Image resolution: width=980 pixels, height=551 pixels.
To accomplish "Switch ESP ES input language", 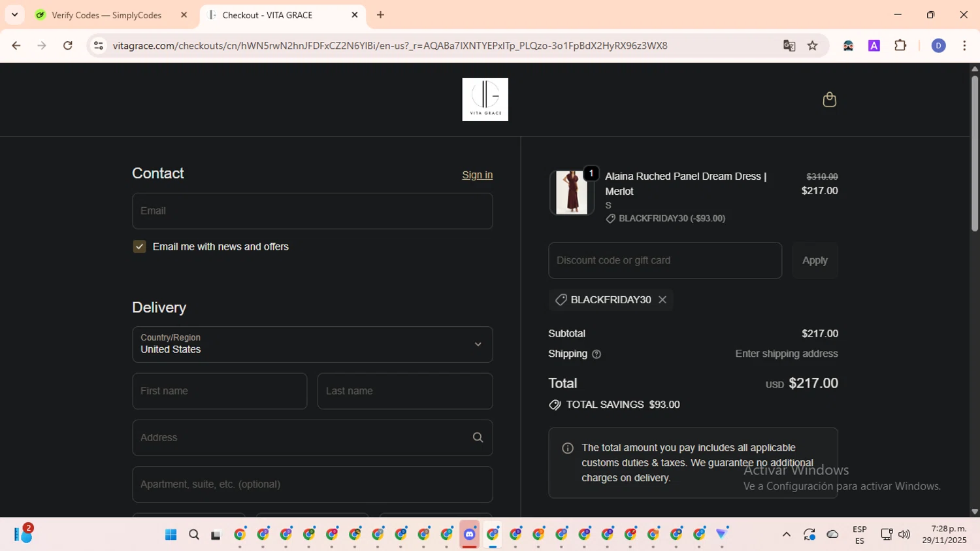I will tap(860, 535).
